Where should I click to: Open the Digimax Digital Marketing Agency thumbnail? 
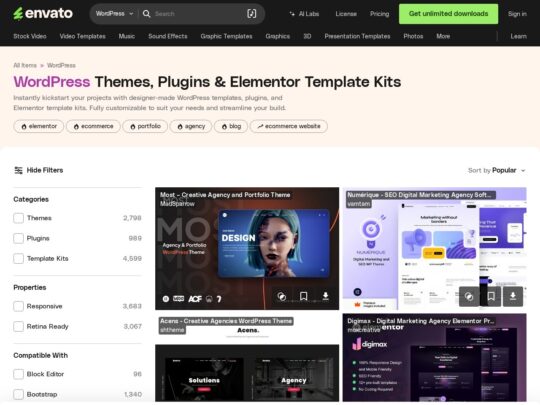434,357
